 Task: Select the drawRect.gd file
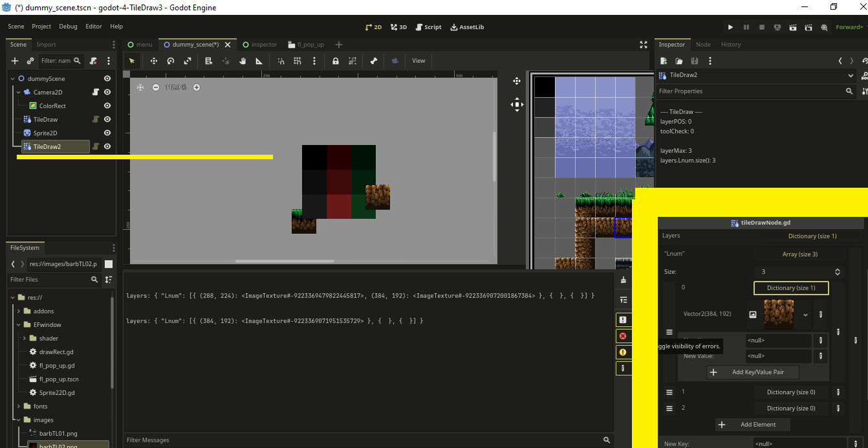pos(56,352)
